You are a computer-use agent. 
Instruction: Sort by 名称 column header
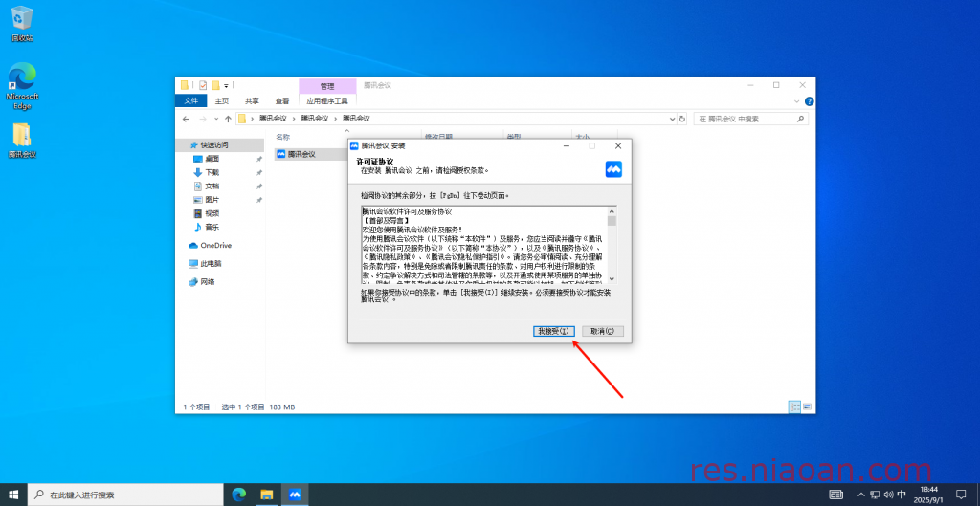pyautogui.click(x=282, y=137)
